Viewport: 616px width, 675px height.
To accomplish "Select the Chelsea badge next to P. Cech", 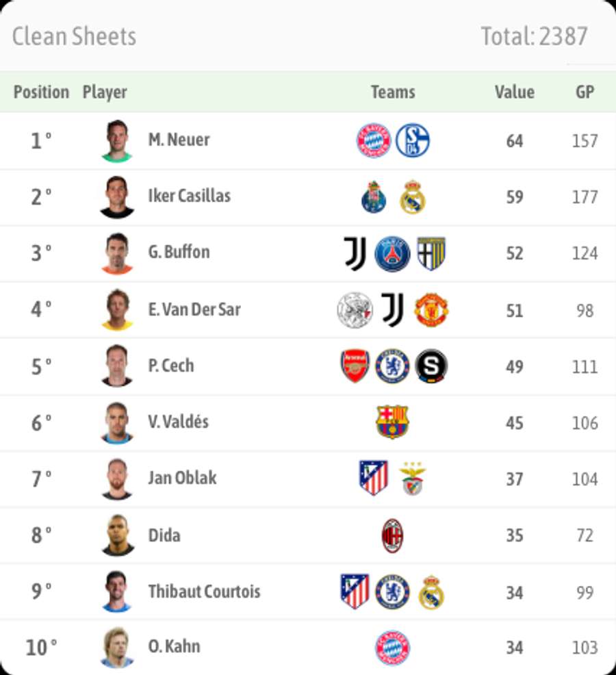I will point(394,366).
